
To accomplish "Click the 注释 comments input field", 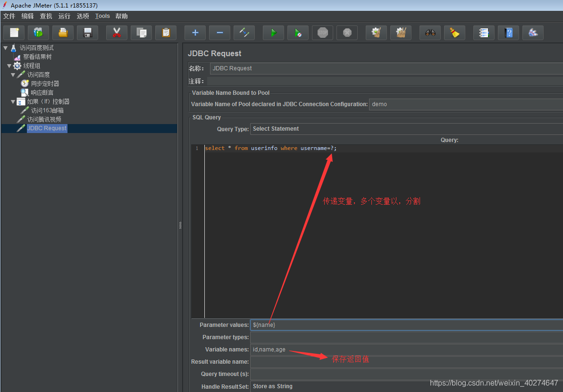I will click(385, 82).
